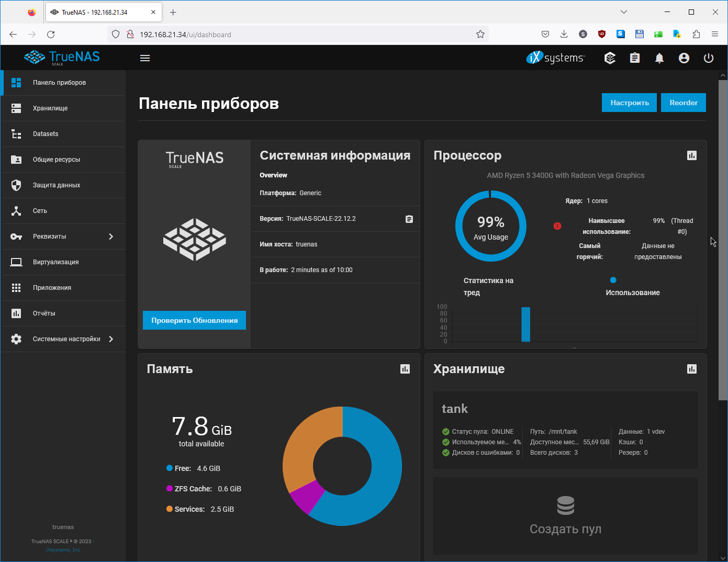The width and height of the screenshot is (728, 562).
Task: Toggle the hamburger sidebar menu
Action: (145, 58)
